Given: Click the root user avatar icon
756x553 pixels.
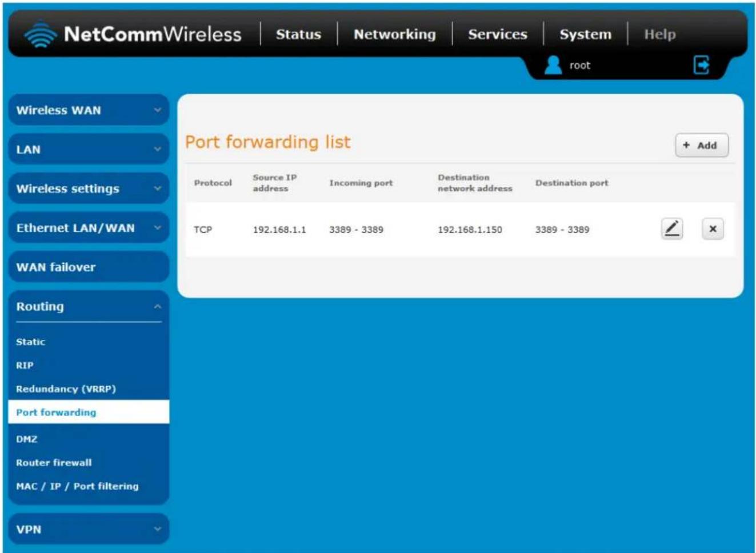Looking at the screenshot, I should 553,65.
